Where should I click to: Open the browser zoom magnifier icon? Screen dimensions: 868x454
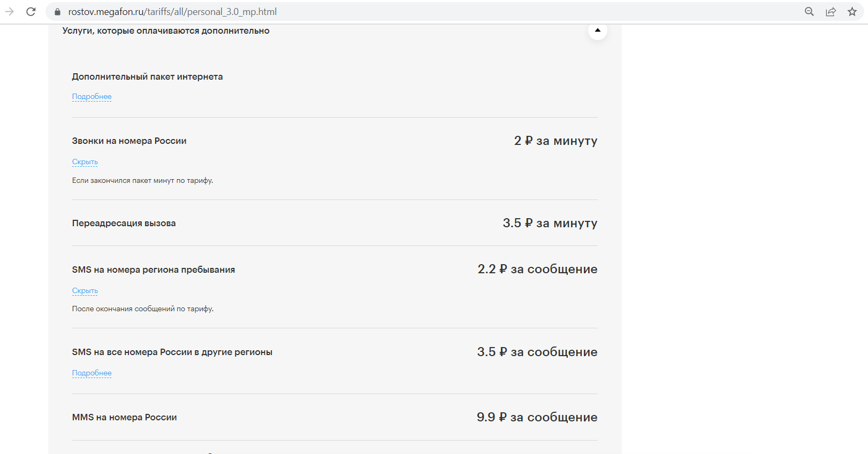(x=809, y=12)
